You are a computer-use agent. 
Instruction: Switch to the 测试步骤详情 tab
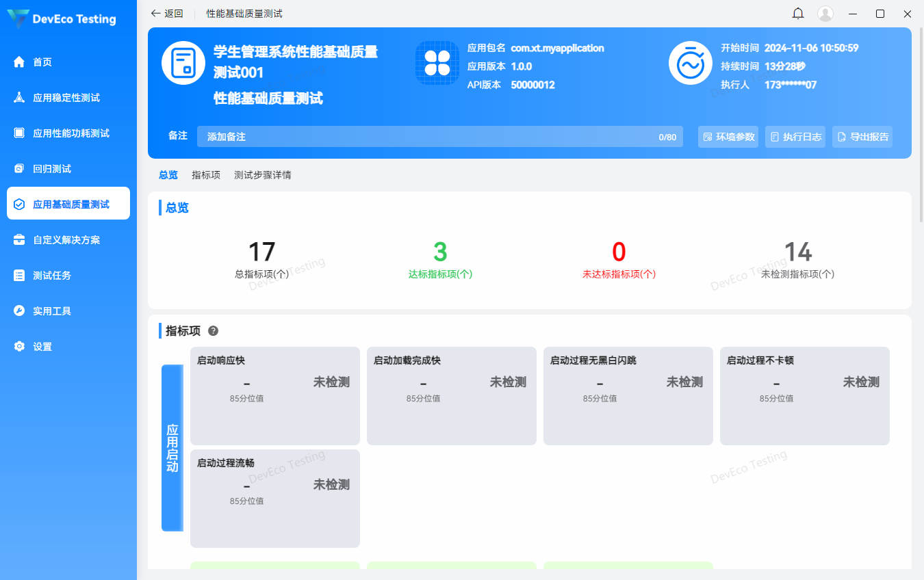[x=263, y=175]
